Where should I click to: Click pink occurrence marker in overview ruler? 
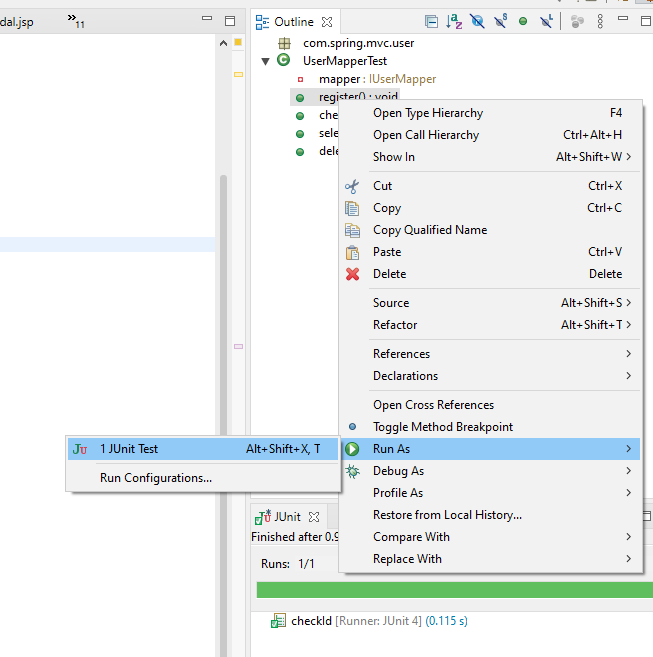coord(238,347)
